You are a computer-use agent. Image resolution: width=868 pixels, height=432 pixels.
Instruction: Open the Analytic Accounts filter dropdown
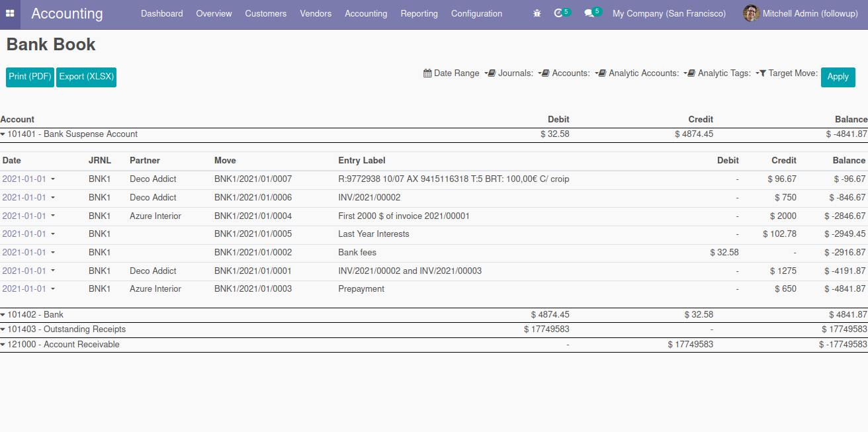pos(644,73)
